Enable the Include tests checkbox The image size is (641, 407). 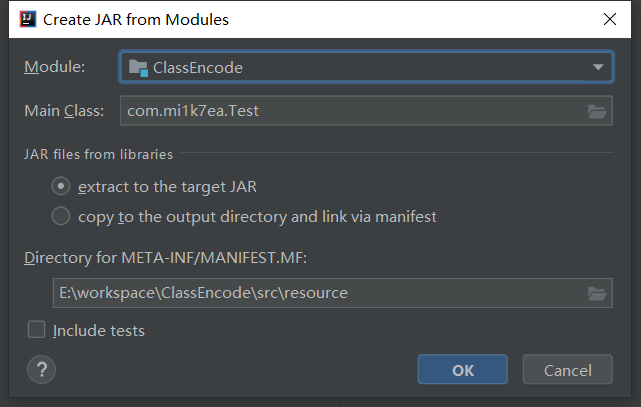(37, 330)
